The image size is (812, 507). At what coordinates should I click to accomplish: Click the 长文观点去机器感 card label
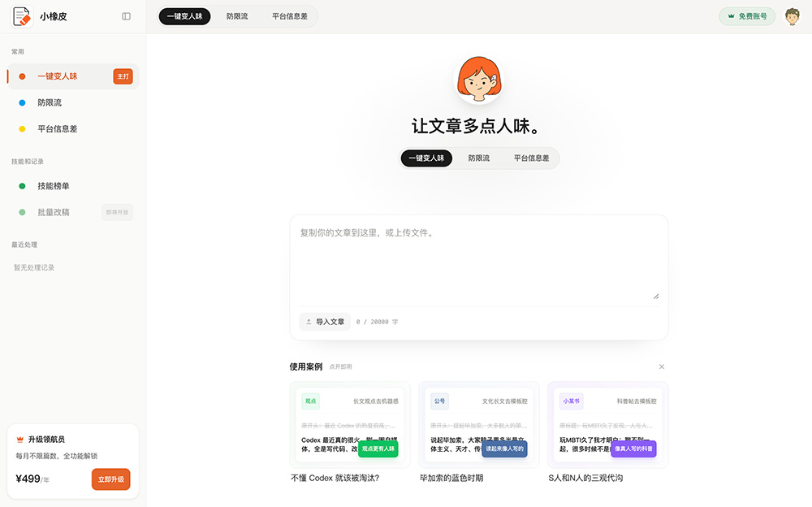376,401
